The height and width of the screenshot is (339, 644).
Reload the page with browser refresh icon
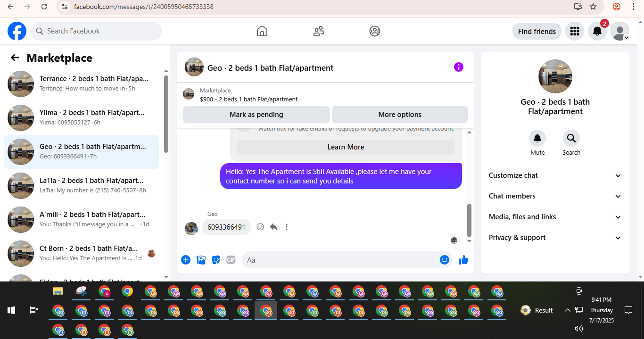[44, 7]
